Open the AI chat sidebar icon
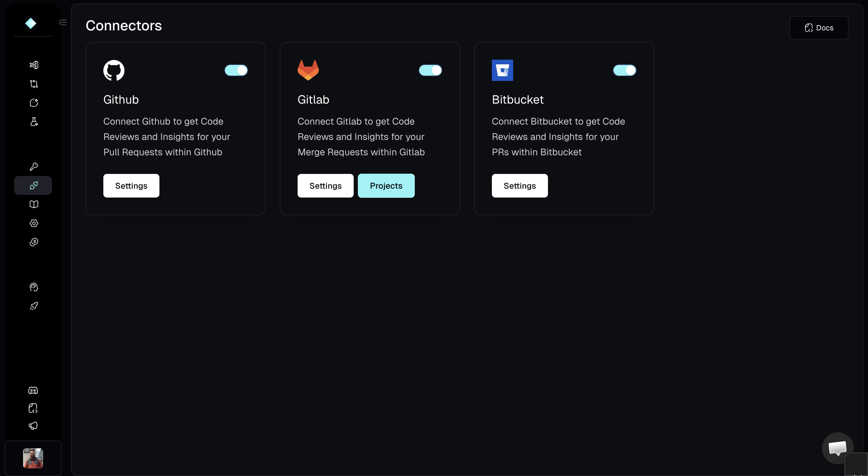Image resolution: width=868 pixels, height=476 pixels. tap(33, 102)
